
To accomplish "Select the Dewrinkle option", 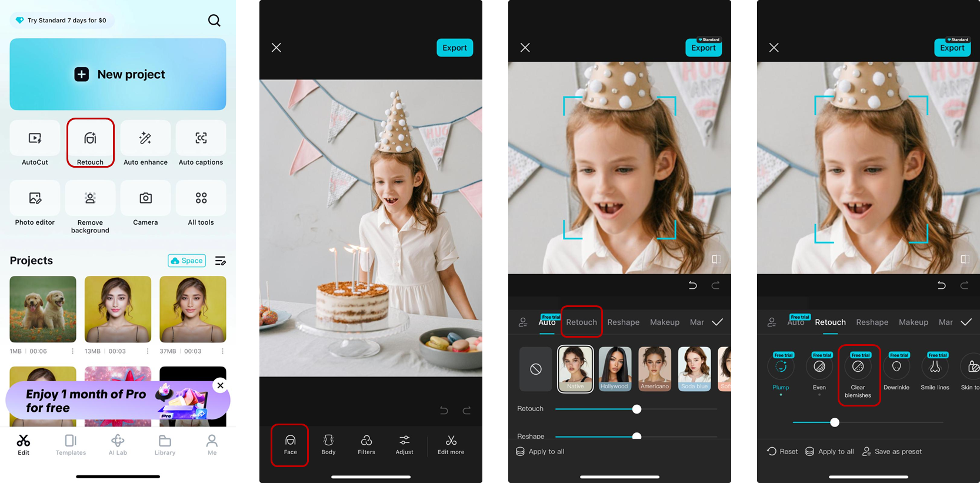I will [896, 372].
